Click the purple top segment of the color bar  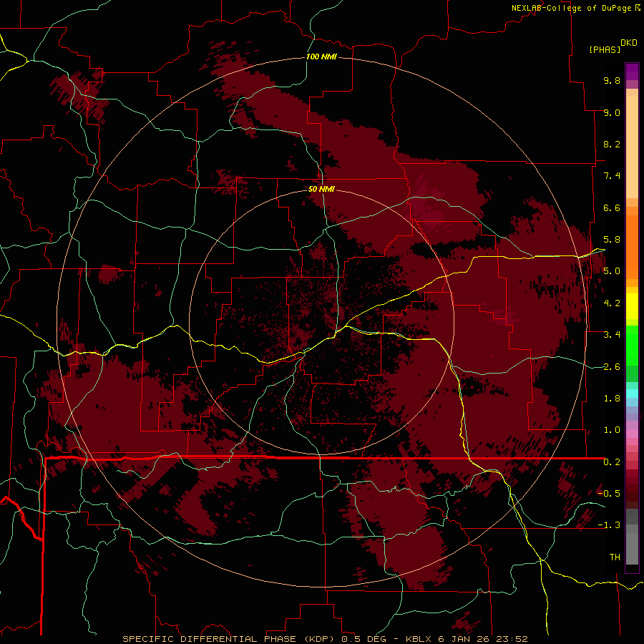pyautogui.click(x=632, y=72)
